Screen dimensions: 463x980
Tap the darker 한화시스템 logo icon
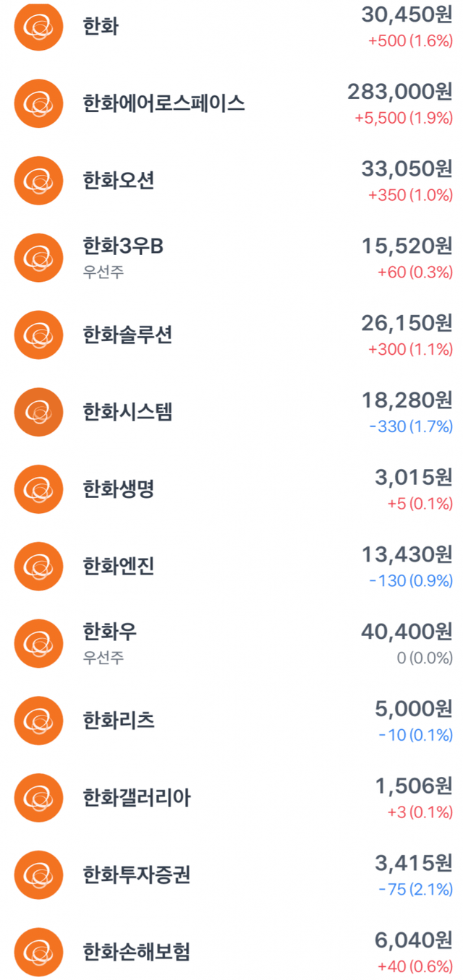coord(38,412)
